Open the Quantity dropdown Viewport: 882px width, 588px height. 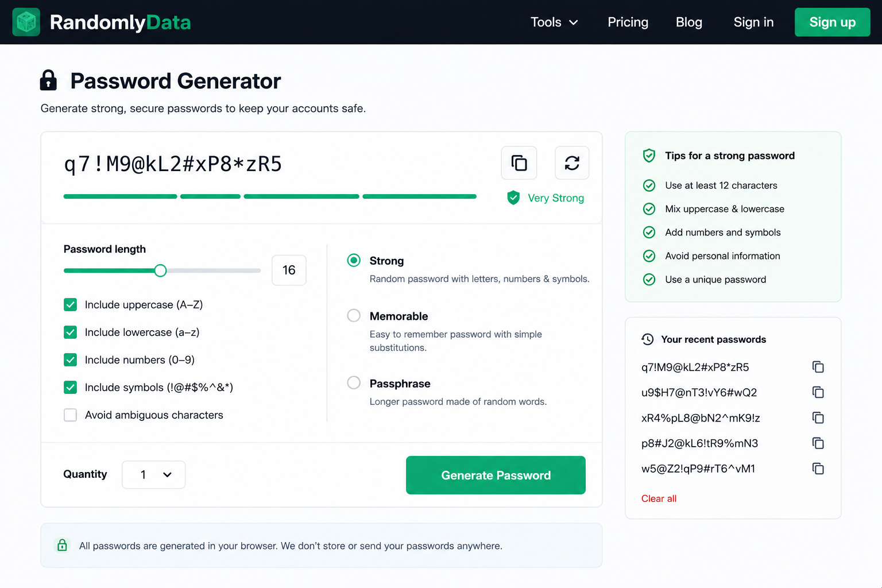point(153,475)
